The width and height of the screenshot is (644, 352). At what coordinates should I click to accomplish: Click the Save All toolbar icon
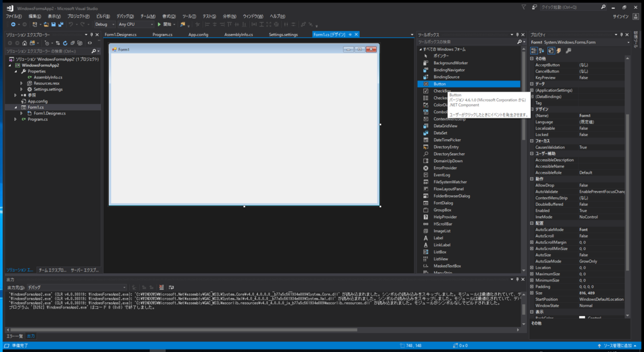[x=61, y=25]
